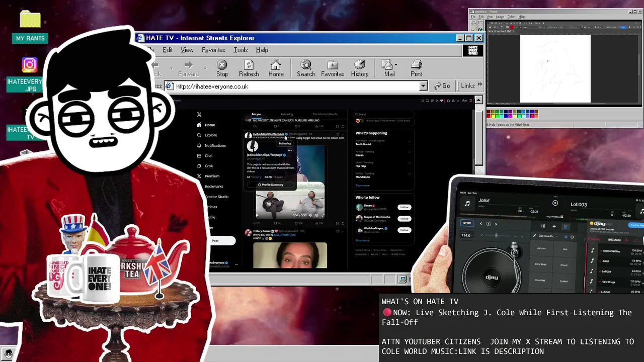
Task: Click the browser address URL field
Action: click(297, 86)
